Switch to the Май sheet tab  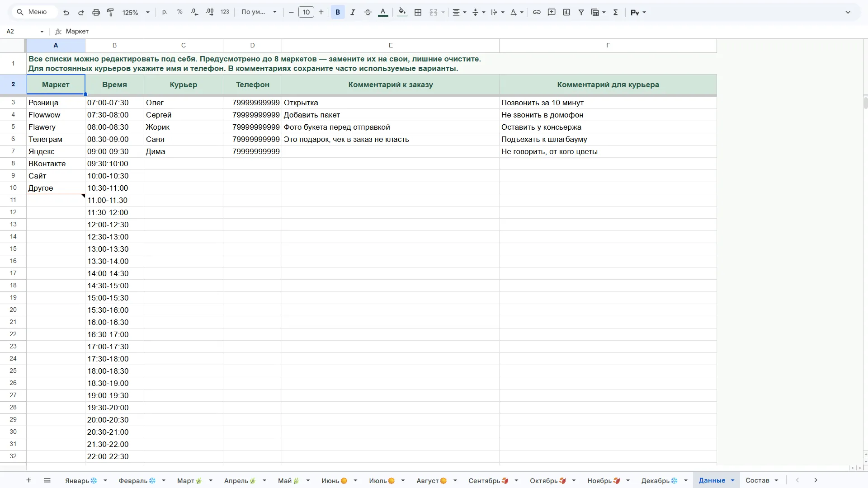288,480
